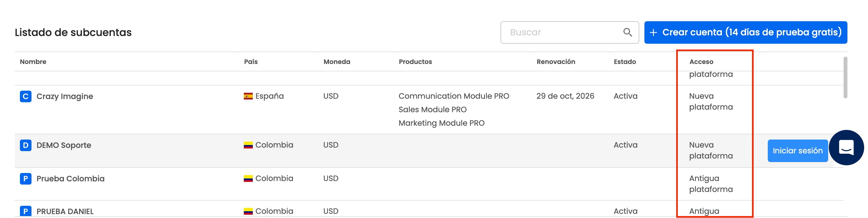Open the chat support widget

coord(846,148)
